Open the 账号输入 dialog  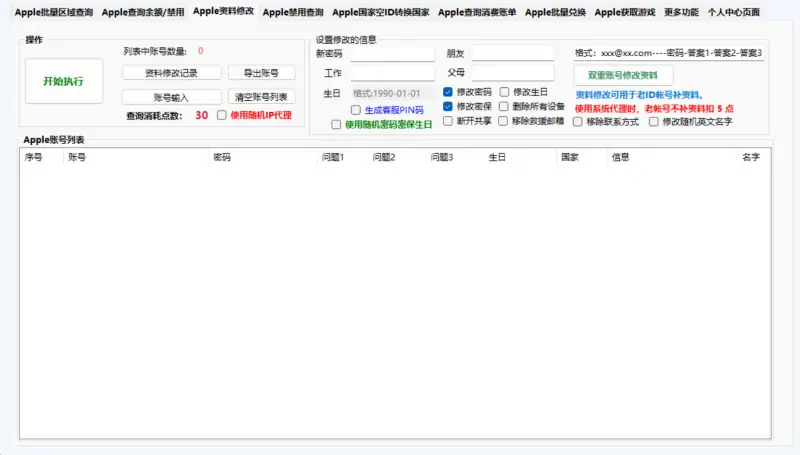171,97
